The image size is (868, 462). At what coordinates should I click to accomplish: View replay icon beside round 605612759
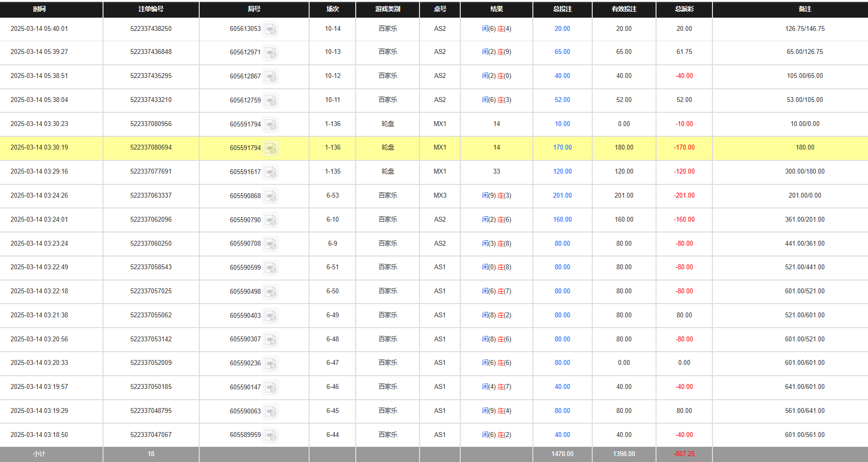[x=271, y=101]
